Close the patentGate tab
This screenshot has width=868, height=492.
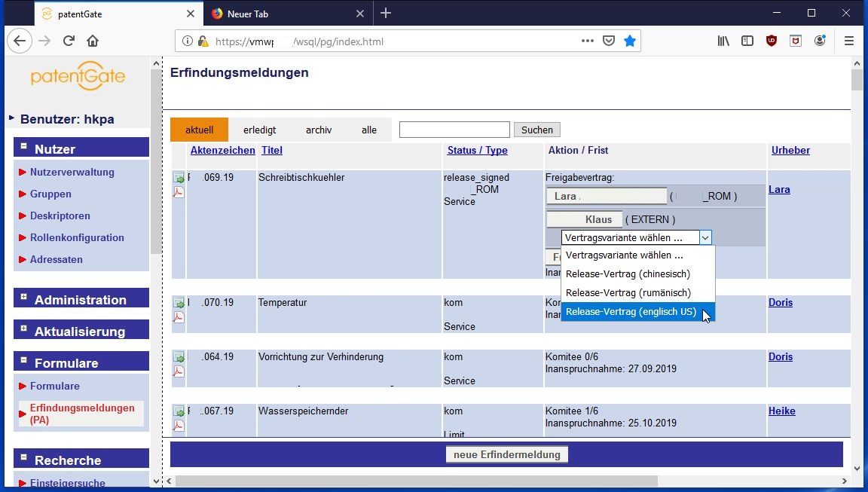(x=191, y=14)
